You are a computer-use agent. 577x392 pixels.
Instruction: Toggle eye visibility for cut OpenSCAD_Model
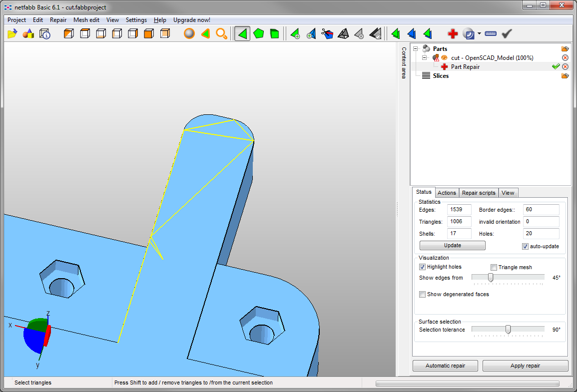pos(444,58)
